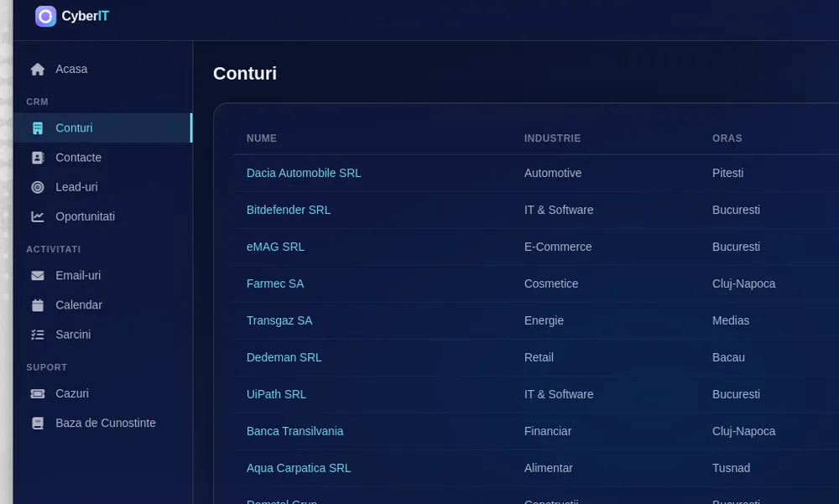Open Bitdefender SRL account
This screenshot has width=839, height=504.
tap(289, 210)
